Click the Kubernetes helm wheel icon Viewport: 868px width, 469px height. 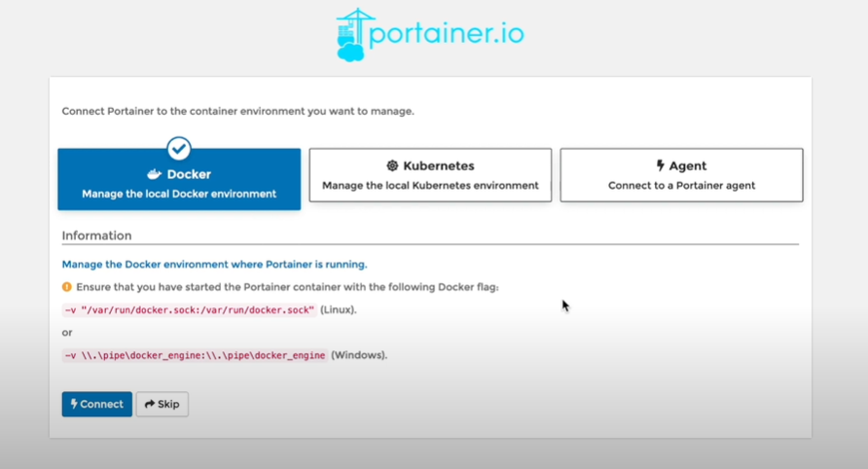[392, 165]
